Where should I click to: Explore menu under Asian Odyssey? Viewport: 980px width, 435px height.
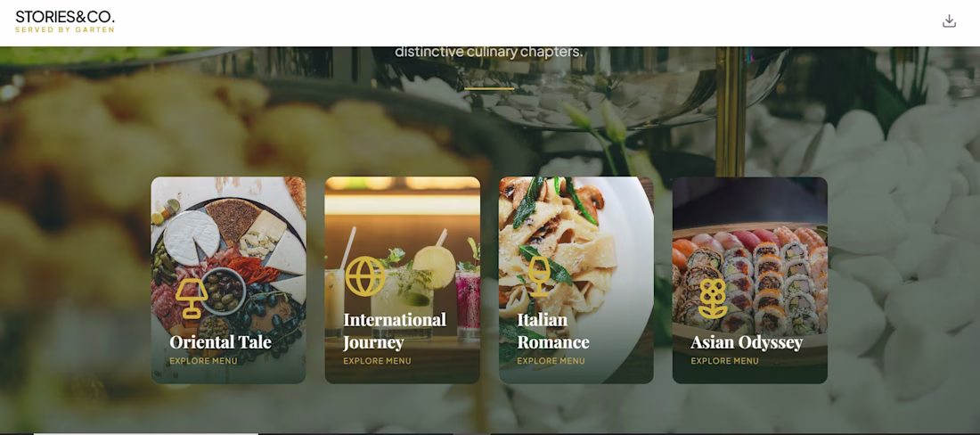tap(724, 361)
